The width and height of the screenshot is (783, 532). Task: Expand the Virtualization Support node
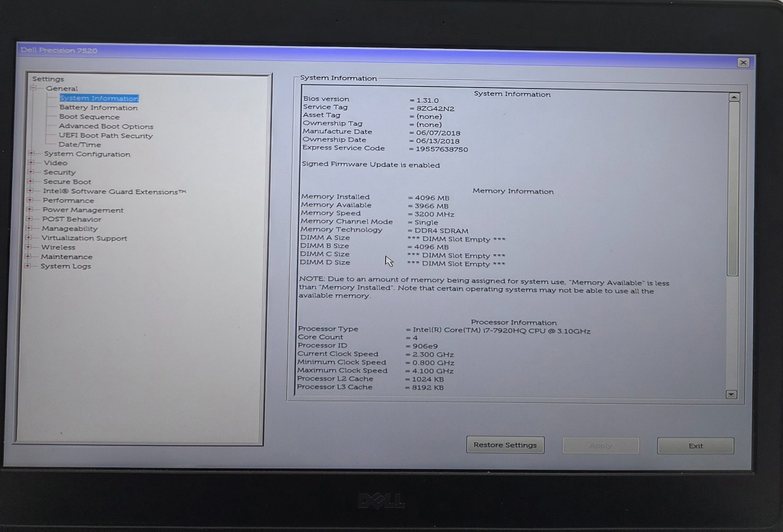click(x=29, y=238)
